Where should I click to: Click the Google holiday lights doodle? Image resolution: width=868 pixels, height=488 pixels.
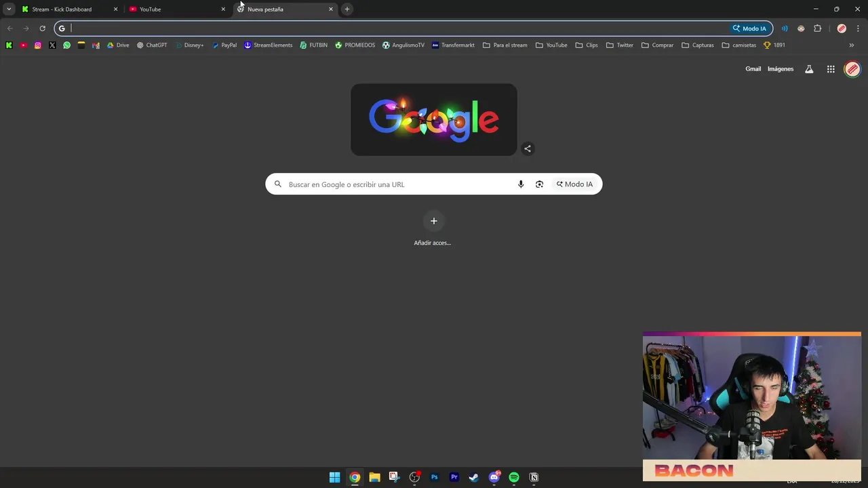point(434,120)
